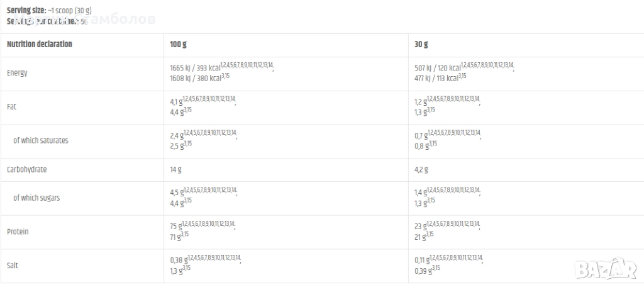Click the Nutrition declaration column header
This screenshot has height=287, width=644.
click(x=40, y=45)
